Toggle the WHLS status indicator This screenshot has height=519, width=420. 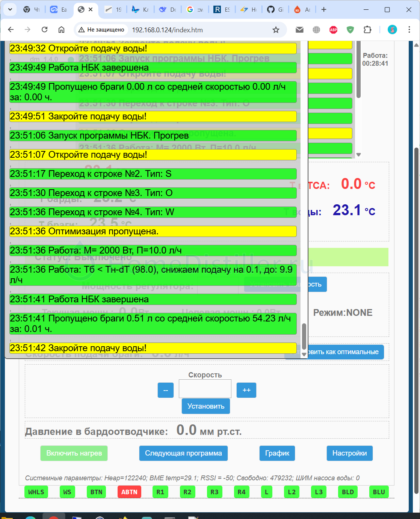[x=36, y=492]
